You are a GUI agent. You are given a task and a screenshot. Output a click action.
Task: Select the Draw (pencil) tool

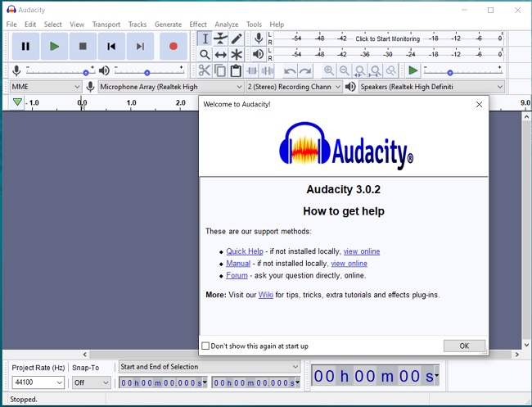[237, 38]
